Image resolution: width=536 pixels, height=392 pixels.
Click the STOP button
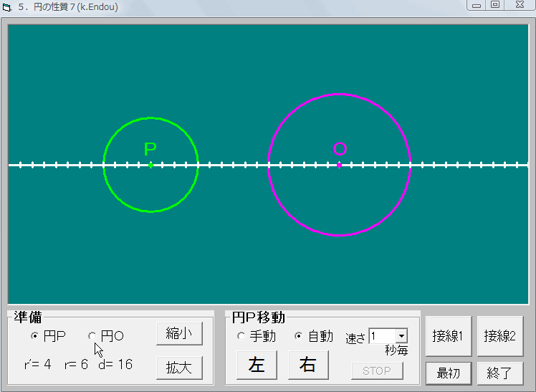click(377, 371)
